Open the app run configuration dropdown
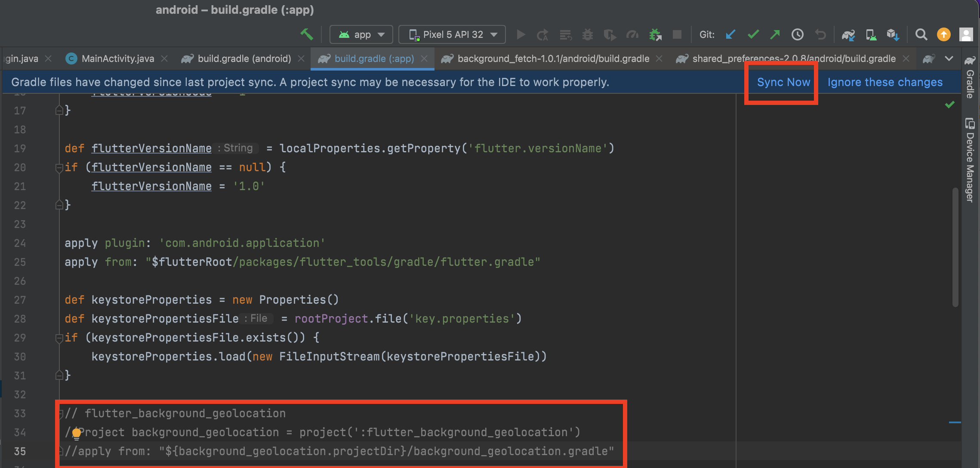This screenshot has width=980, height=468. pyautogui.click(x=361, y=34)
